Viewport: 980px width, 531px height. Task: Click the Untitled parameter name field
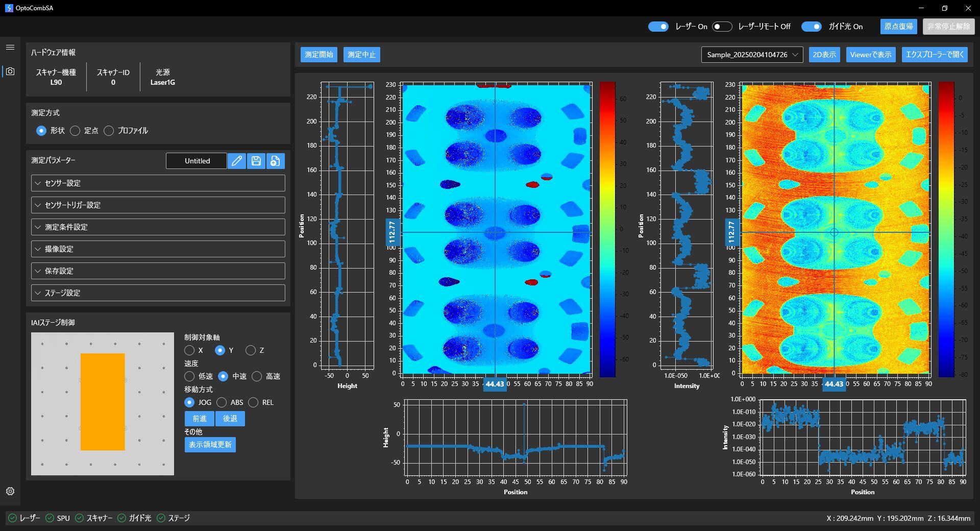coord(197,161)
